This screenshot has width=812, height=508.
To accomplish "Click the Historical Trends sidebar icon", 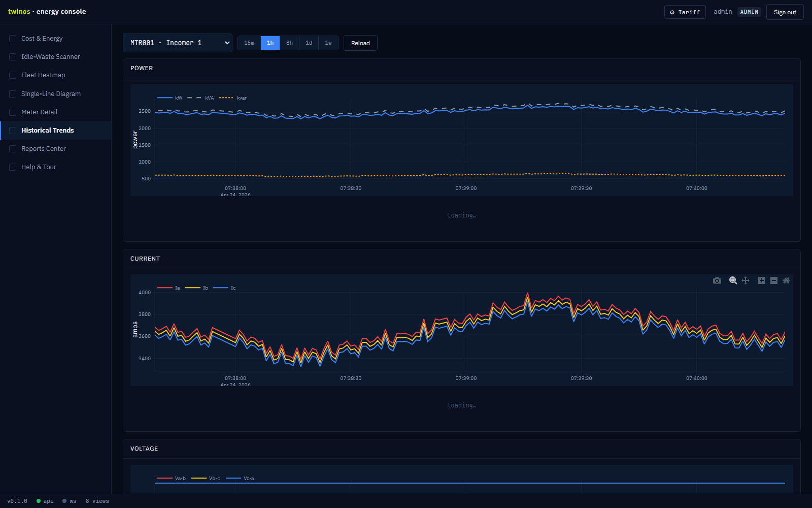I will tap(13, 131).
